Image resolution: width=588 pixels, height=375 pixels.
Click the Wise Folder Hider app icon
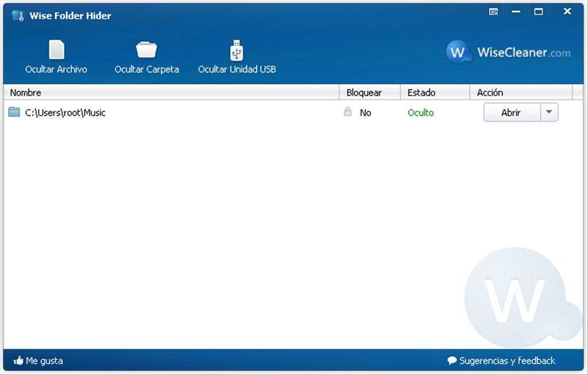(x=18, y=16)
